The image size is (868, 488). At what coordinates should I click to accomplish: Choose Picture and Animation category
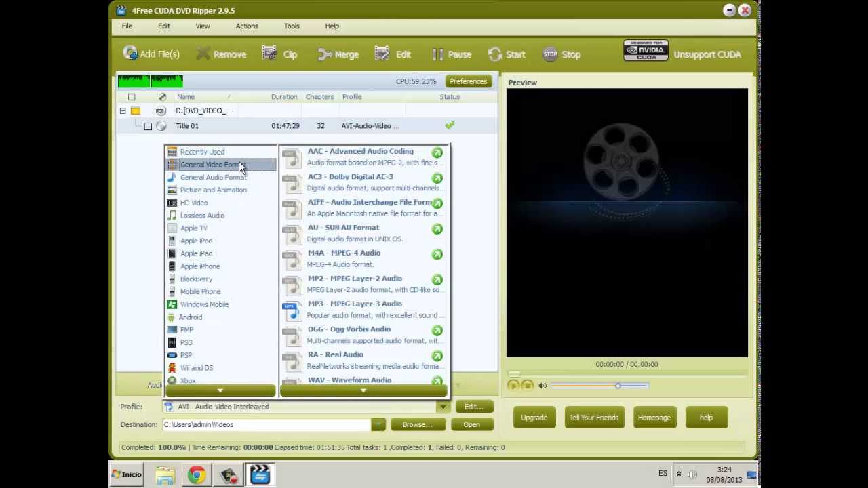(x=221, y=190)
